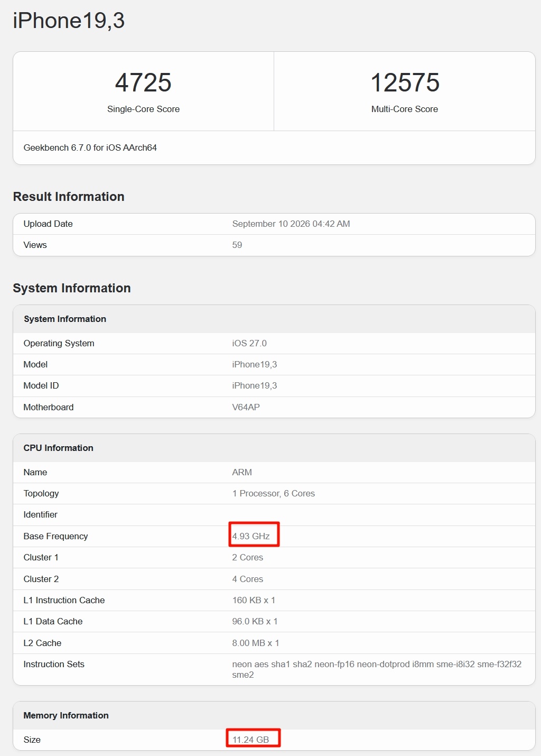Screen dimensions: 541x756
Task: Select the '2 Cores' value
Action: [x=248, y=557]
